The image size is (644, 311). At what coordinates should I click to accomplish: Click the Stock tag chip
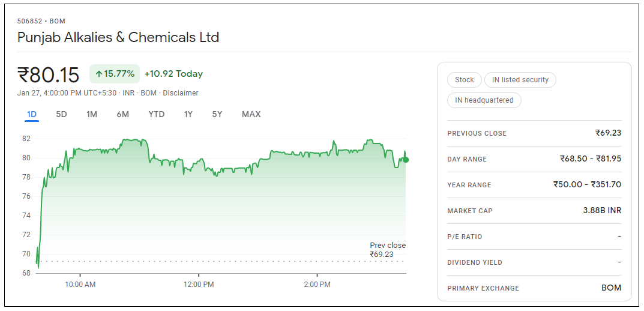464,80
